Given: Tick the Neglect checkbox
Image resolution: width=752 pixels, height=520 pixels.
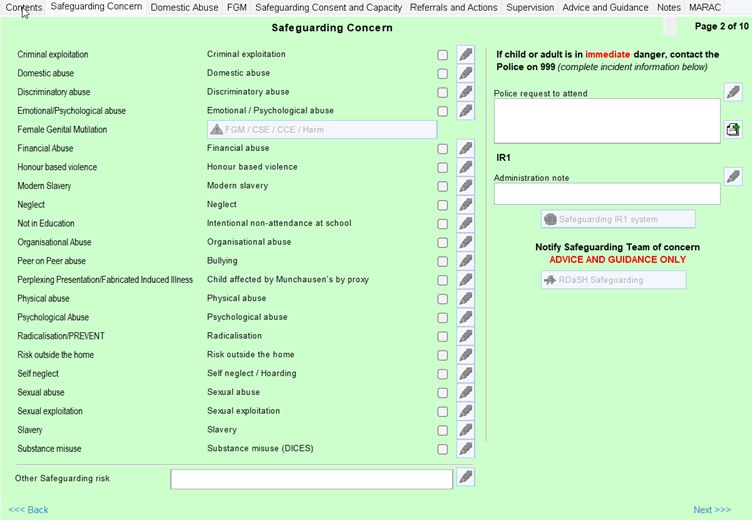Looking at the screenshot, I should pos(443,205).
